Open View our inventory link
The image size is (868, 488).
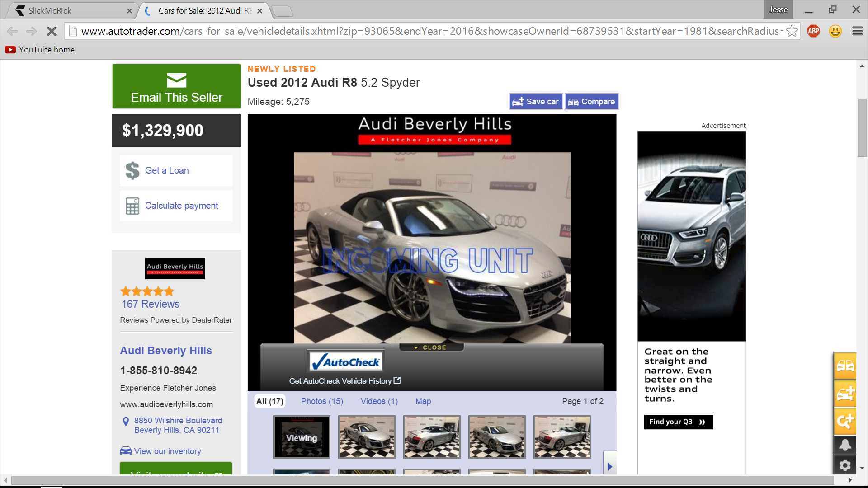(x=168, y=451)
